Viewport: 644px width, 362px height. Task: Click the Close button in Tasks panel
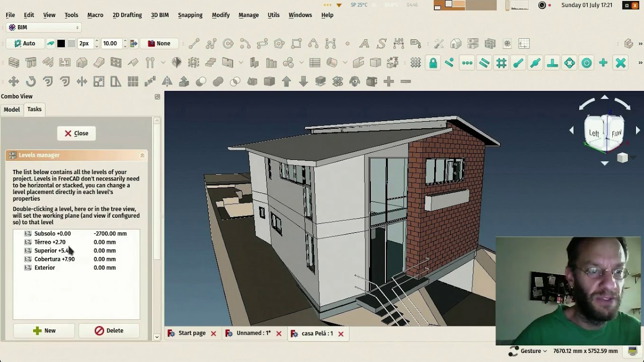tap(76, 133)
